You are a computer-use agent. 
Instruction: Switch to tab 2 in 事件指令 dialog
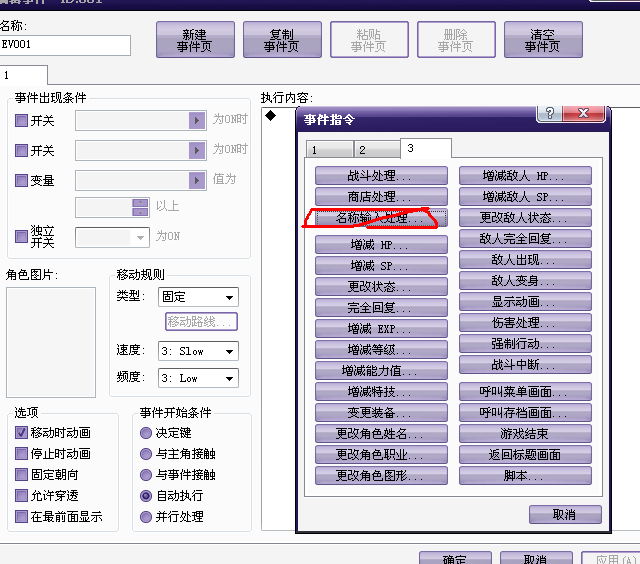point(377,150)
